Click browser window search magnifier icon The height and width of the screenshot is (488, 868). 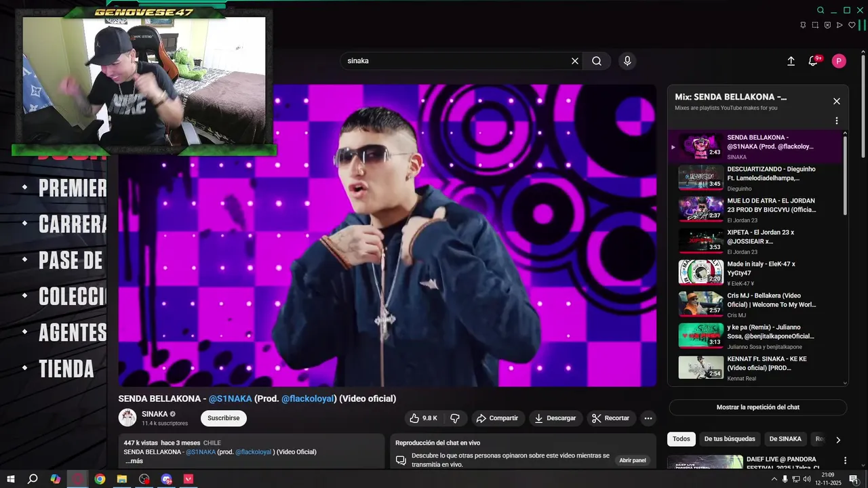tap(821, 10)
